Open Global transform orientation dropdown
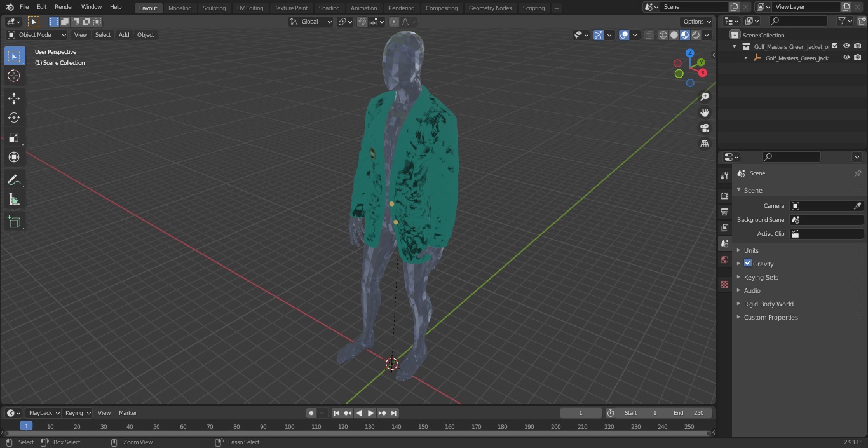The height and width of the screenshot is (448, 868). click(311, 22)
